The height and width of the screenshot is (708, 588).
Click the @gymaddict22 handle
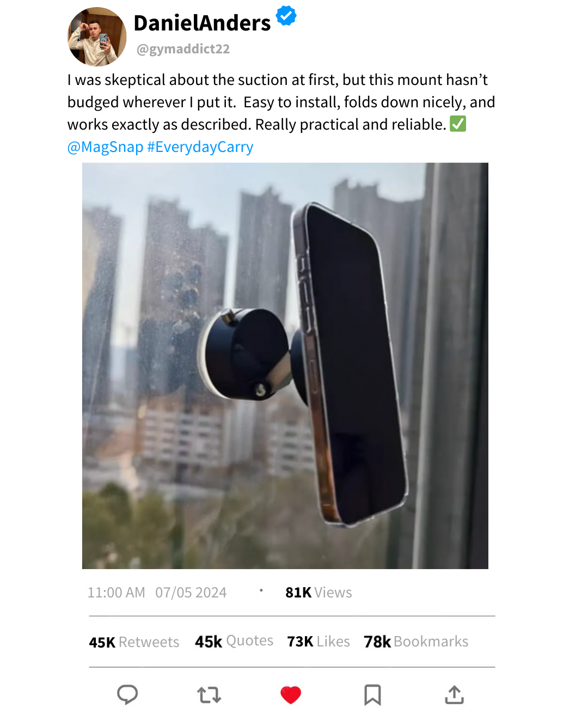(183, 49)
